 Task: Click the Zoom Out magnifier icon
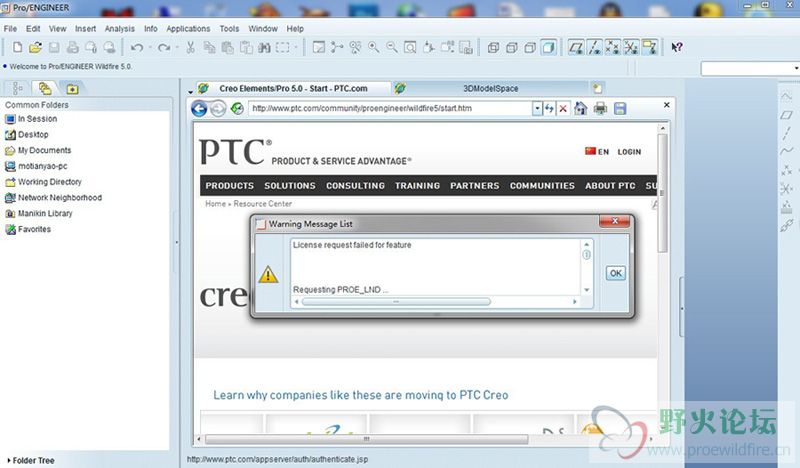pyautogui.click(x=392, y=47)
